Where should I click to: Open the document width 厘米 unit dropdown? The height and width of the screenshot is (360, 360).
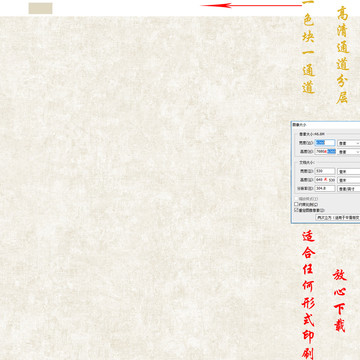[x=349, y=171]
